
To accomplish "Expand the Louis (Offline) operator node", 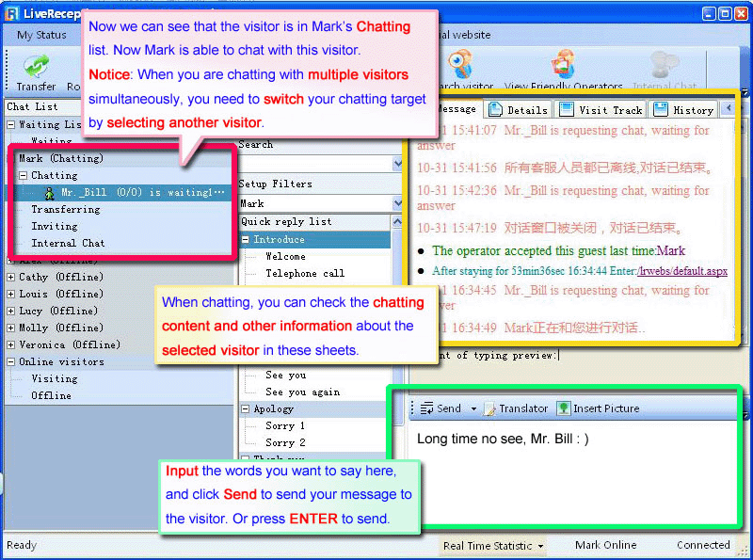I will click(11, 294).
